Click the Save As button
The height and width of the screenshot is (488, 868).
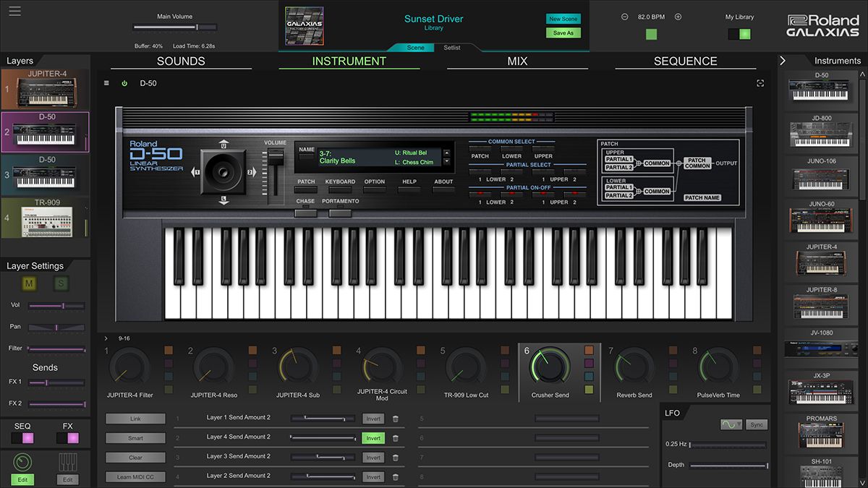pyautogui.click(x=563, y=33)
